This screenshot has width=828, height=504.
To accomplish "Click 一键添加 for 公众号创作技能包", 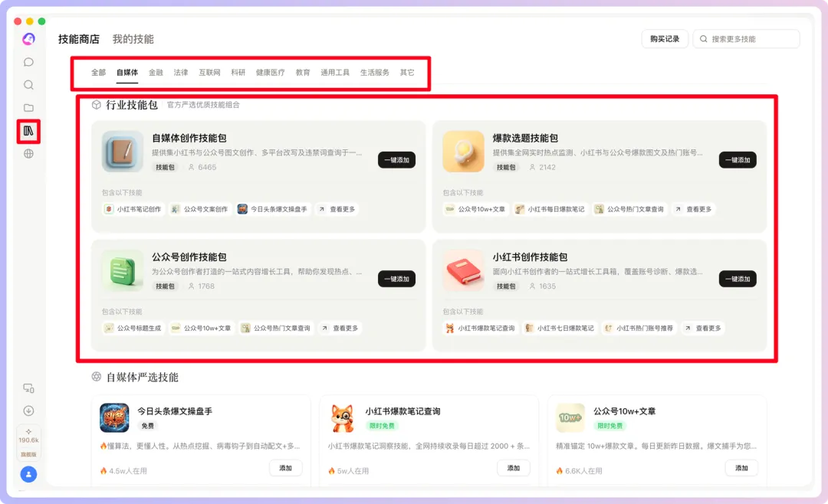I will pyautogui.click(x=396, y=279).
